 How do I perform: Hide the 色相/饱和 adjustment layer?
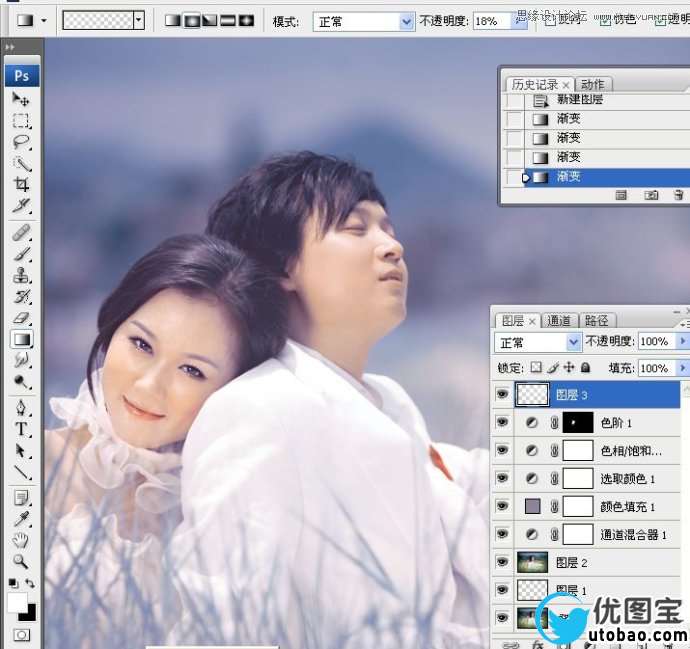(x=502, y=450)
